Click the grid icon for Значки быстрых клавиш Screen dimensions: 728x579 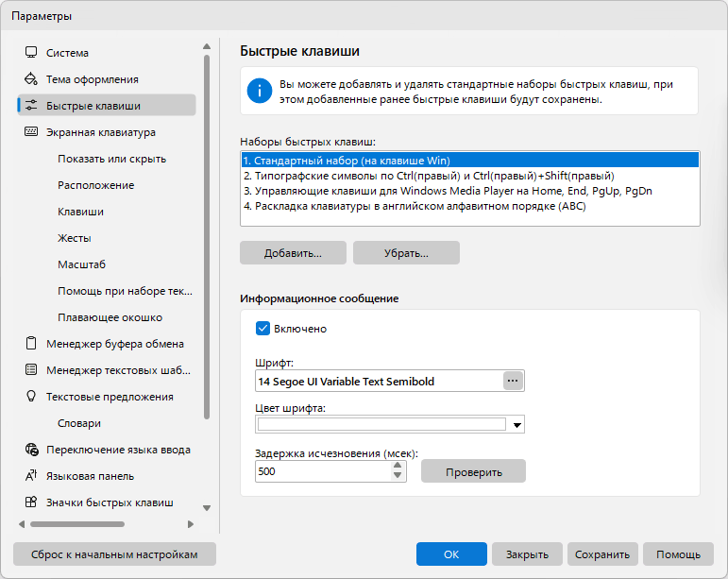(x=31, y=502)
